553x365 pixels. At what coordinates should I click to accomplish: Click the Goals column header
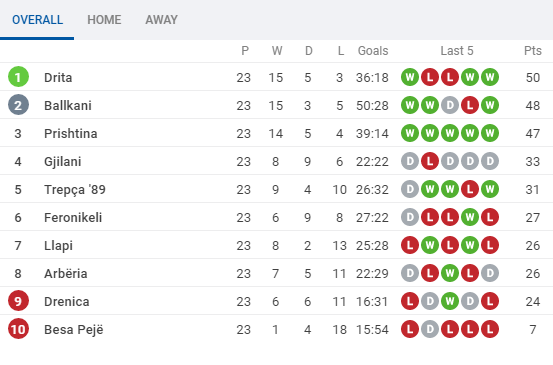coord(373,51)
